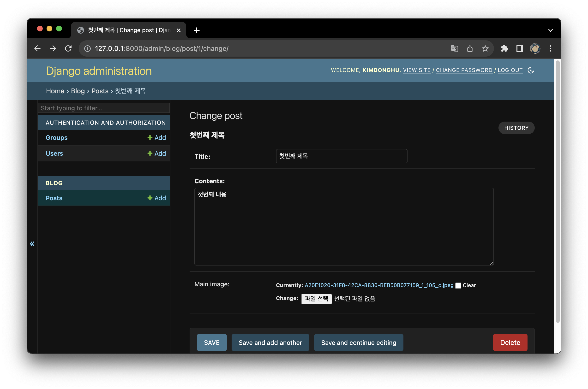Open the View Site link

click(x=417, y=70)
